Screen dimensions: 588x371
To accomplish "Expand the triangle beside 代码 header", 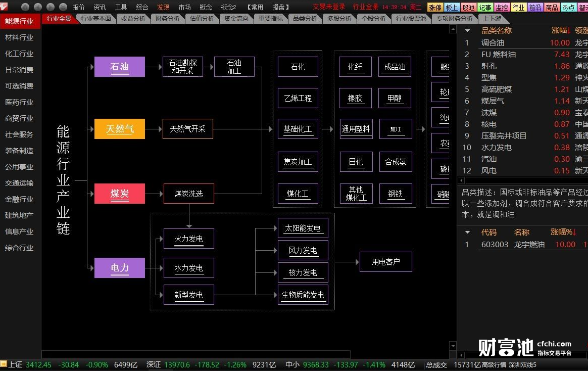I will point(467,233).
